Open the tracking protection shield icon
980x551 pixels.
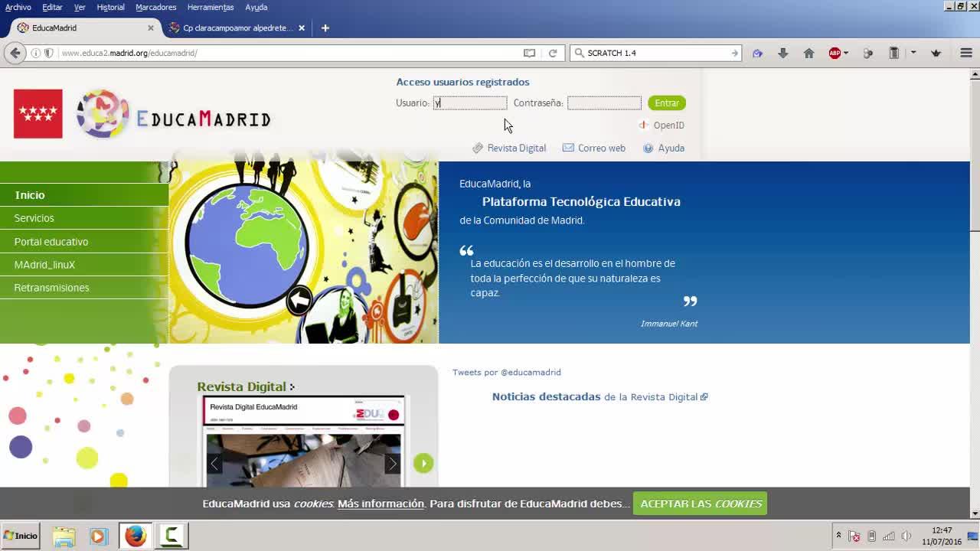coord(48,53)
